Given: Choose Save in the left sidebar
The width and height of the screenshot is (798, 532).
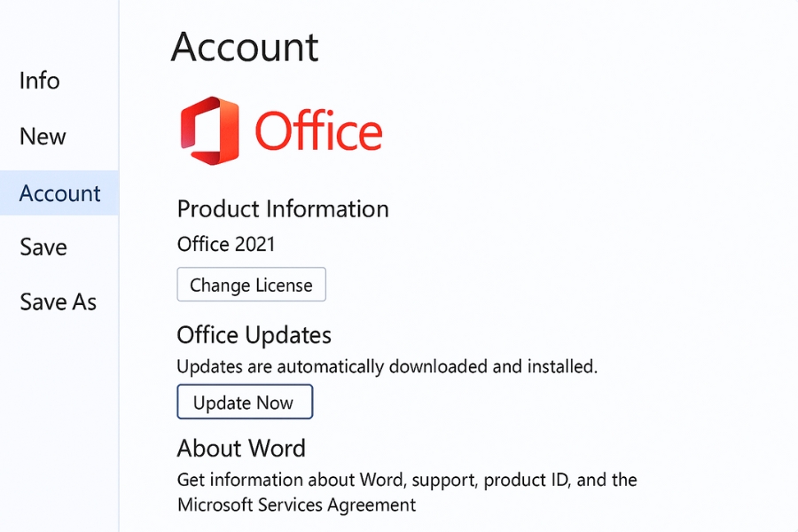Looking at the screenshot, I should pyautogui.click(x=43, y=247).
